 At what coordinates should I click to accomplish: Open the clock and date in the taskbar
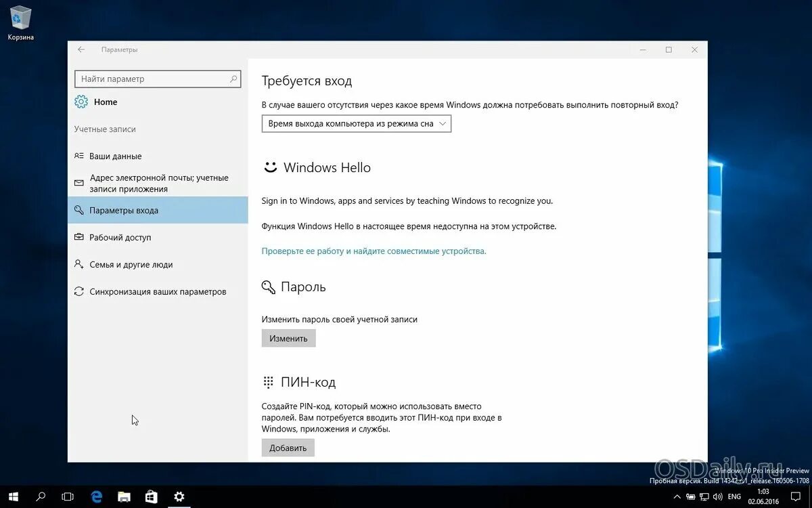[x=763, y=496]
